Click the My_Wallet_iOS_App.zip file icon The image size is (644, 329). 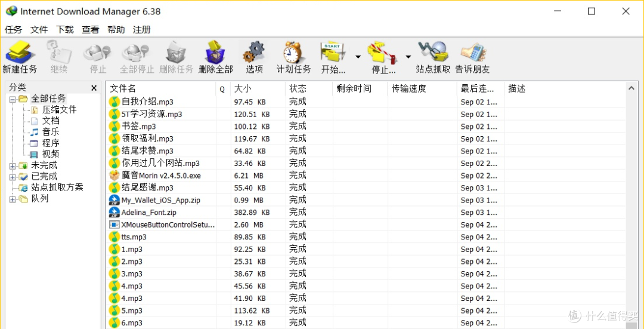coord(114,200)
